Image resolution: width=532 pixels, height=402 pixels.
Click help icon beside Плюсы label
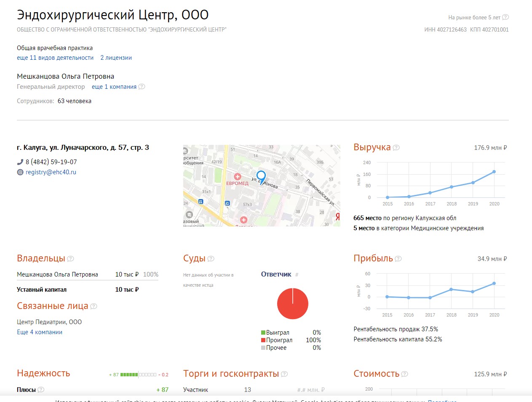[x=41, y=390]
